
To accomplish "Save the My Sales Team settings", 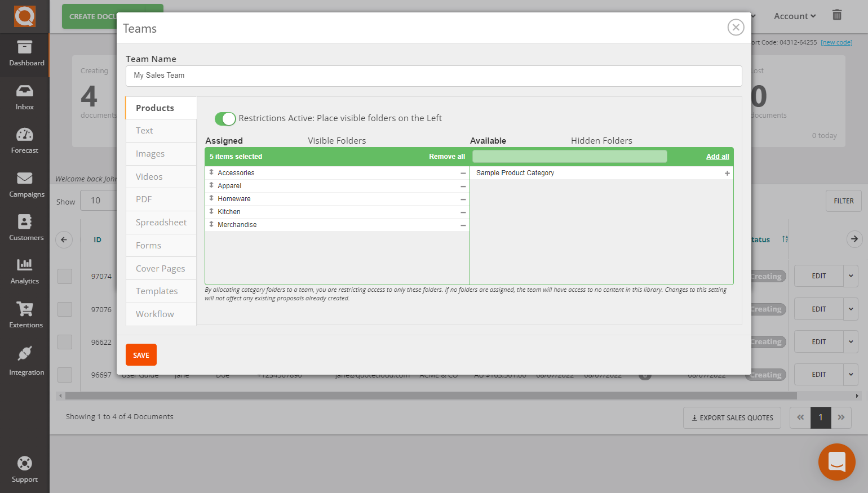I will coord(141,354).
